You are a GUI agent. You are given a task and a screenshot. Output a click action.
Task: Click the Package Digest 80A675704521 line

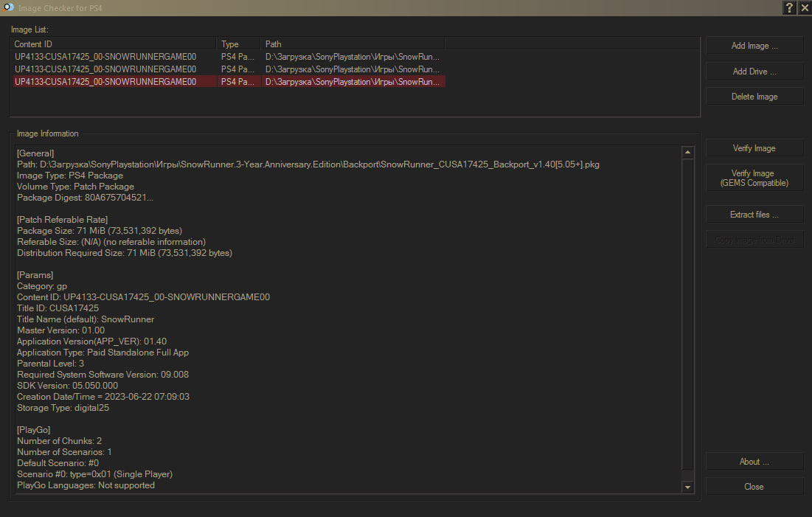(x=85, y=198)
